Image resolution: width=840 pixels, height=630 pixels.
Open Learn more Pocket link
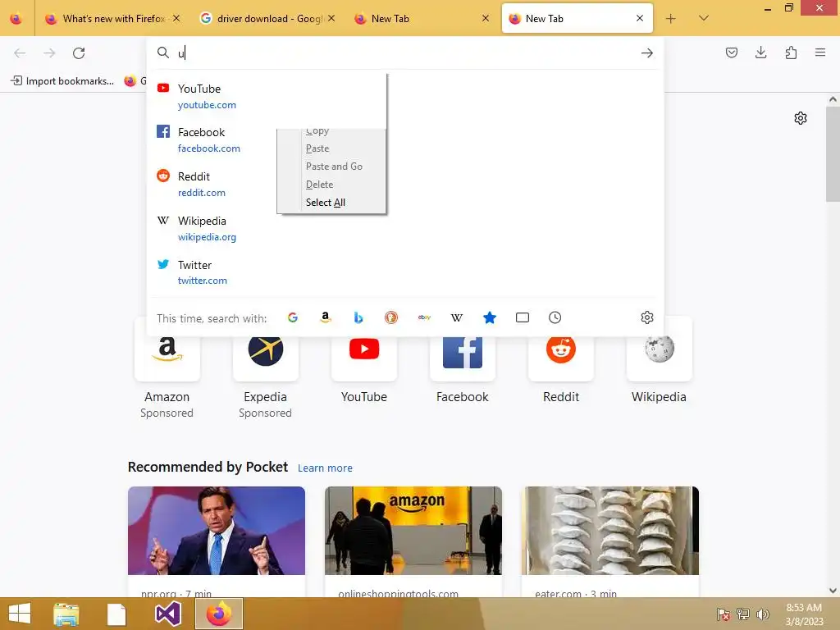tap(325, 468)
